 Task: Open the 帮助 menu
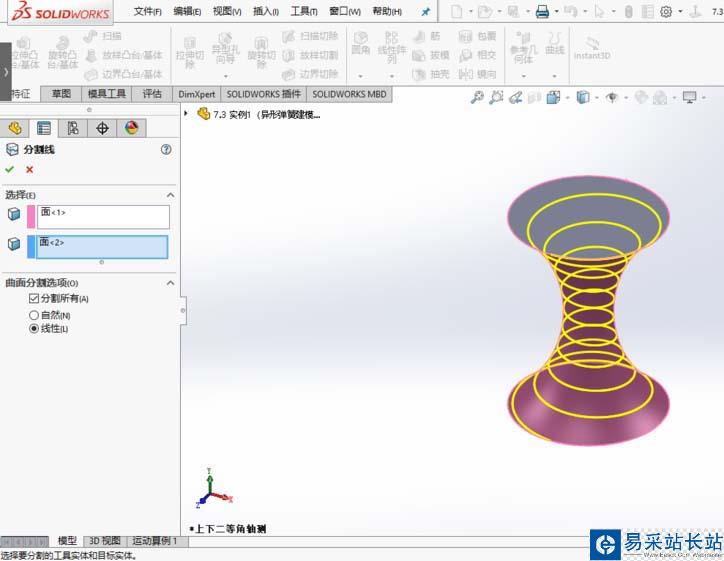click(x=387, y=11)
